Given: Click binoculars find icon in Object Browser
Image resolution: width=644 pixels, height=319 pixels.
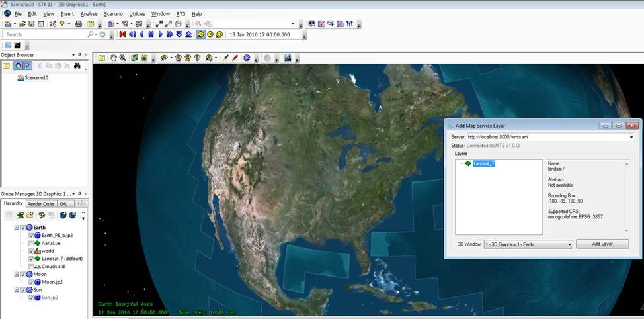Looking at the screenshot, I should coord(77,66).
